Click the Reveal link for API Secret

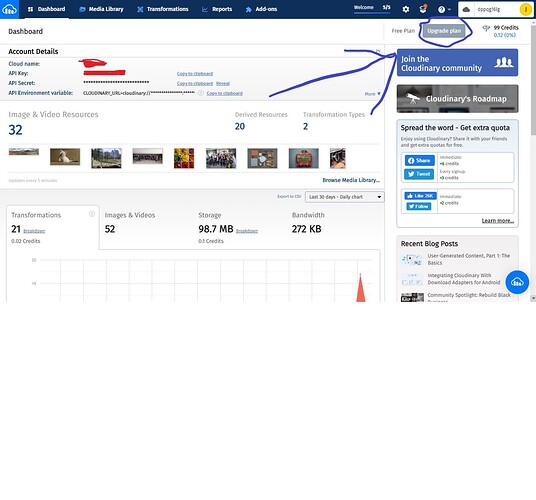[x=223, y=83]
